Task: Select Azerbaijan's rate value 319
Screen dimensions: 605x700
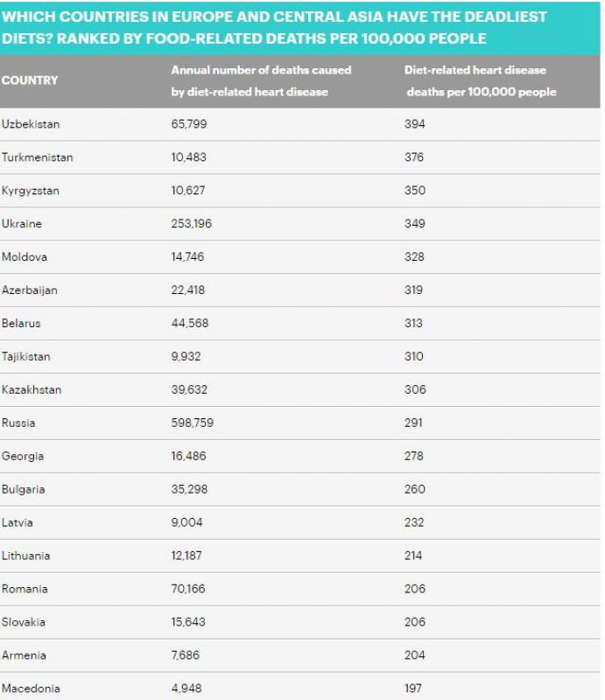Action: [x=413, y=290]
